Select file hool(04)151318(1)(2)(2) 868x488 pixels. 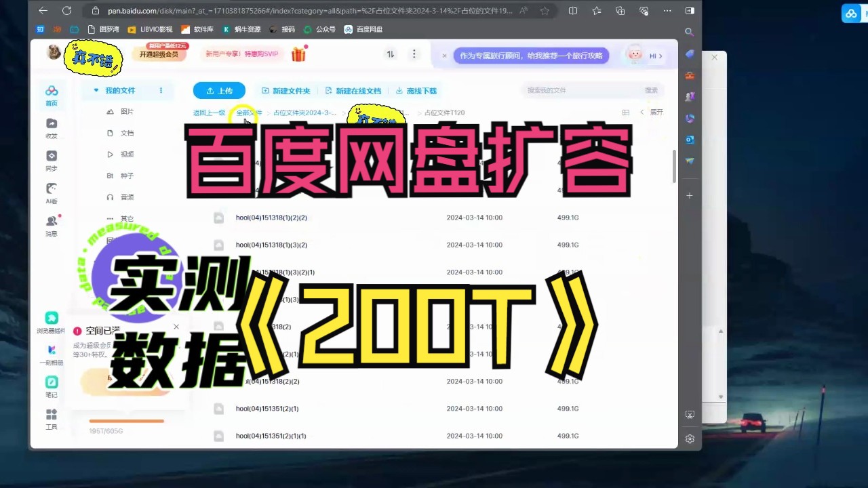[271, 218]
